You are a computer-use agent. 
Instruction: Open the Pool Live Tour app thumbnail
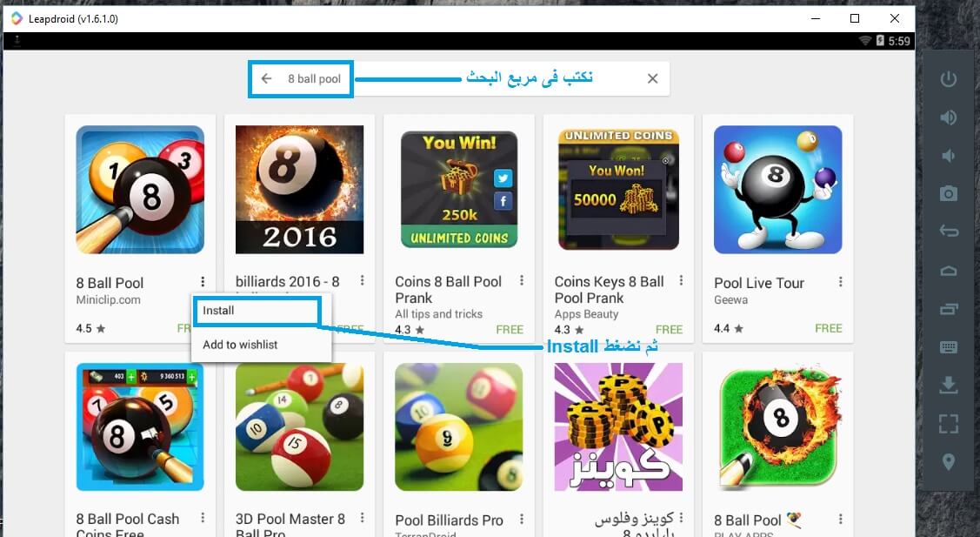[777, 190]
